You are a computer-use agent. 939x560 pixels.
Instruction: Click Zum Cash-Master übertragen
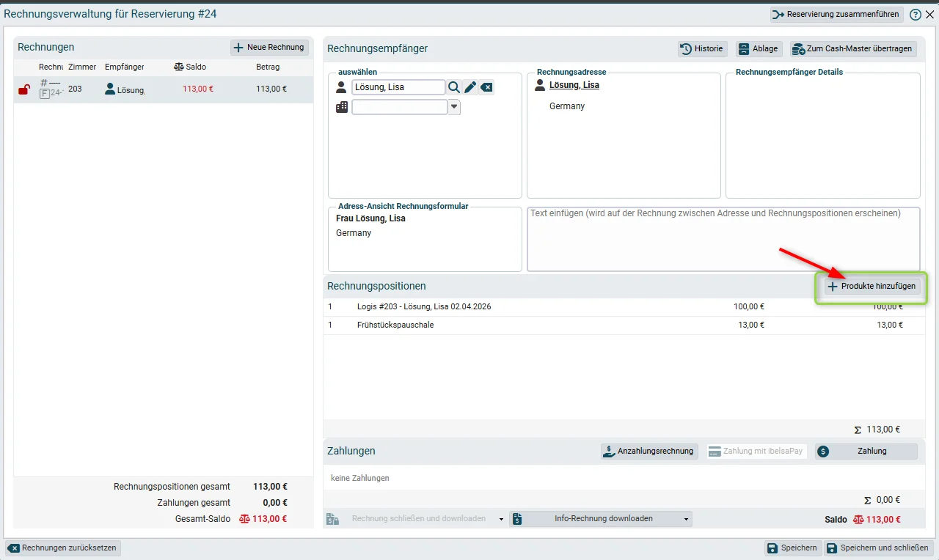[x=853, y=49]
